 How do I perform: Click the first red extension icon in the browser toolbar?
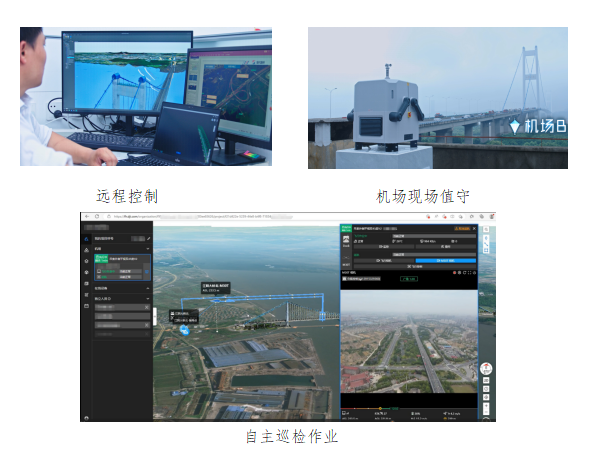tap(428, 217)
